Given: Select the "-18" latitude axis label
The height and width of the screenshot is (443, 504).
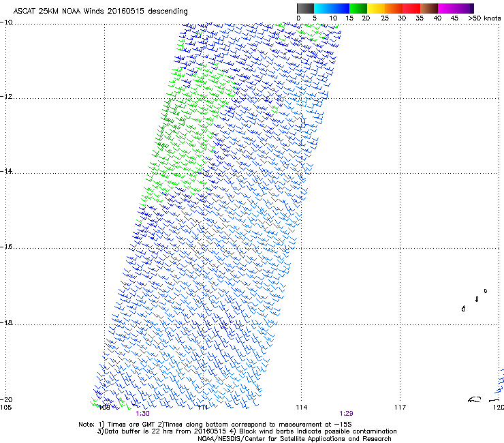Looking at the screenshot, I should (6, 322).
